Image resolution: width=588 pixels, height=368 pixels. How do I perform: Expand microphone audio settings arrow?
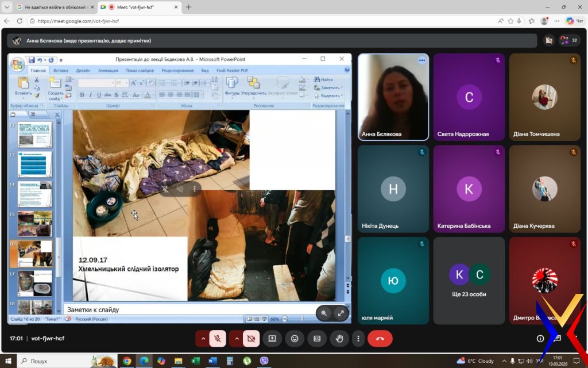pos(203,339)
